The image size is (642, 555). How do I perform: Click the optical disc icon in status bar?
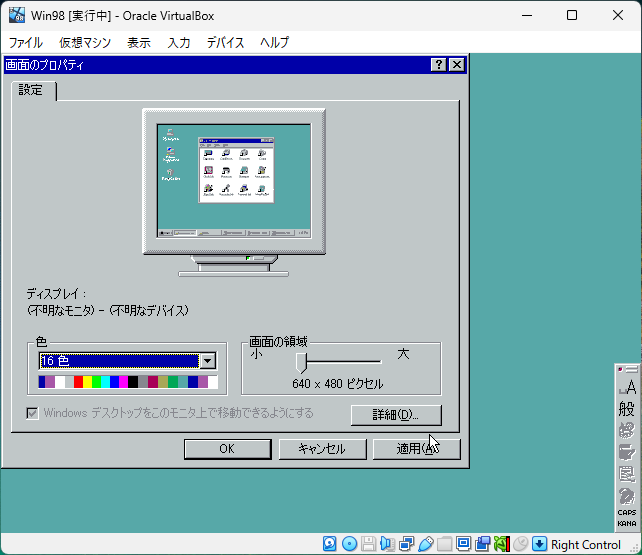click(349, 544)
